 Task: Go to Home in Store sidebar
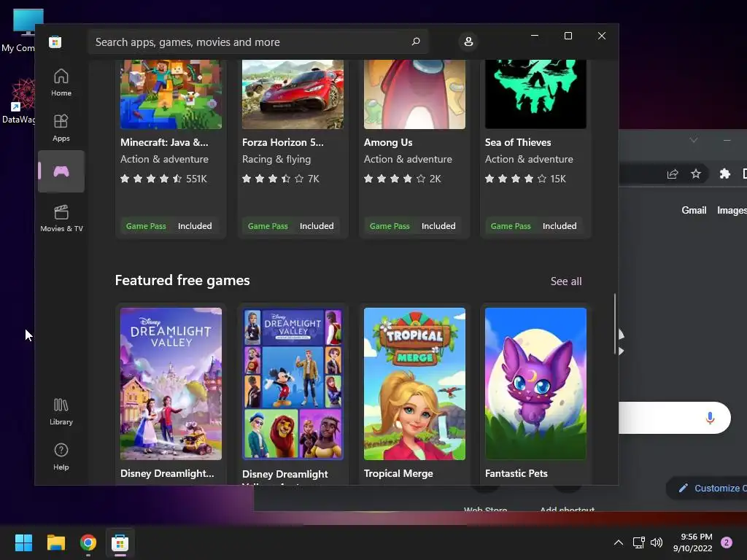coord(61,82)
